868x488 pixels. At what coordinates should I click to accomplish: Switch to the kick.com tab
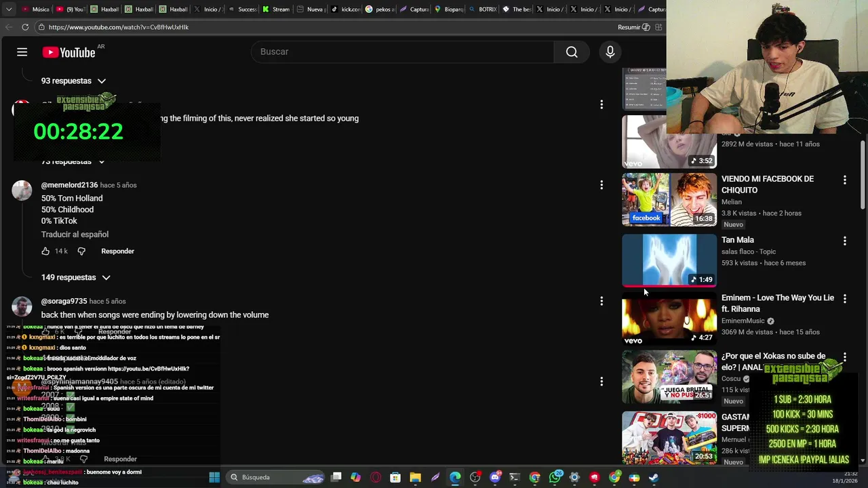tap(345, 9)
